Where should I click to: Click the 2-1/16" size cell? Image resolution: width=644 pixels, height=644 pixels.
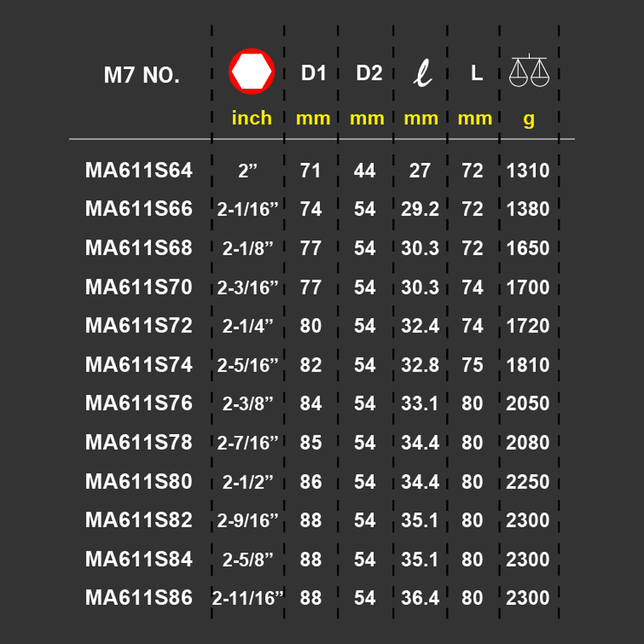click(248, 209)
